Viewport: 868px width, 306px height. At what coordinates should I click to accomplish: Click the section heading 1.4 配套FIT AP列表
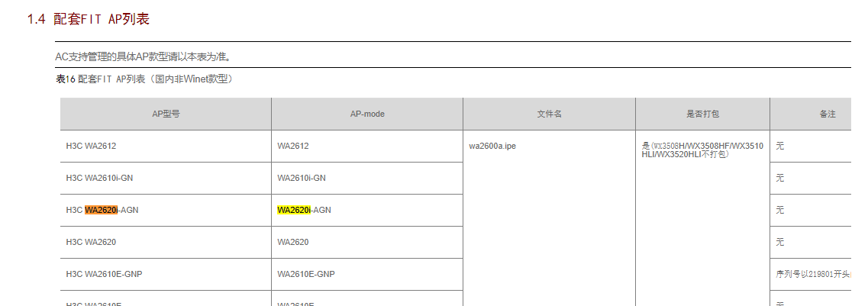point(89,19)
